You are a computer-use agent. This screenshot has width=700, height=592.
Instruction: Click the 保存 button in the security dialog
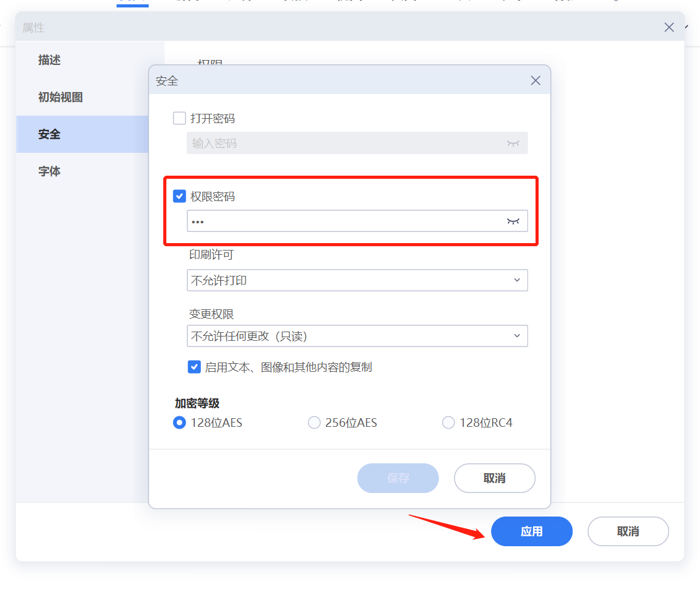[x=398, y=478]
